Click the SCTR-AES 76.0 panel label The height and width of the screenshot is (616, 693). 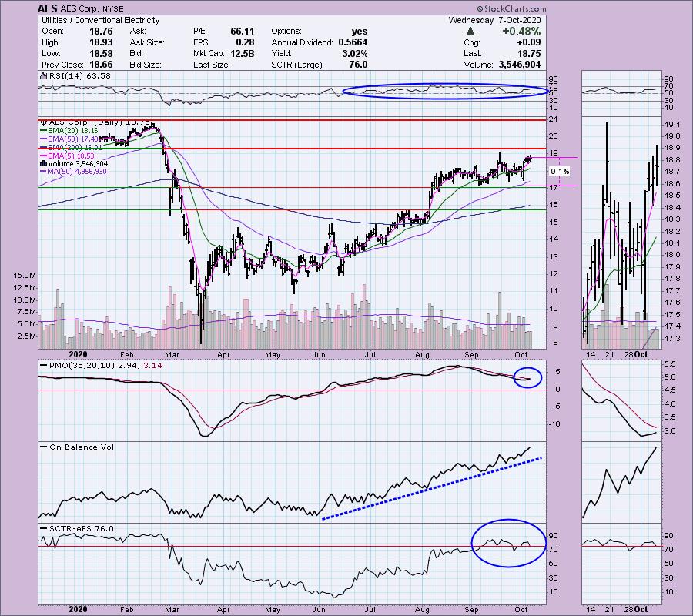(82, 528)
